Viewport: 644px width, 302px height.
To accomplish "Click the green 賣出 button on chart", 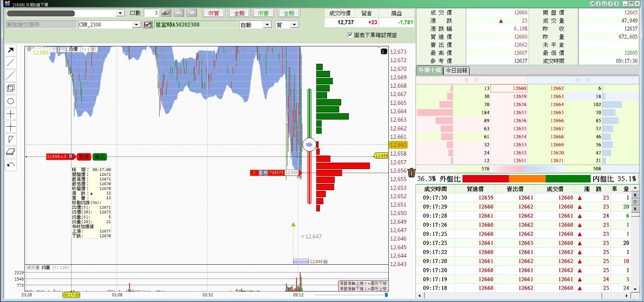I will (x=100, y=157).
